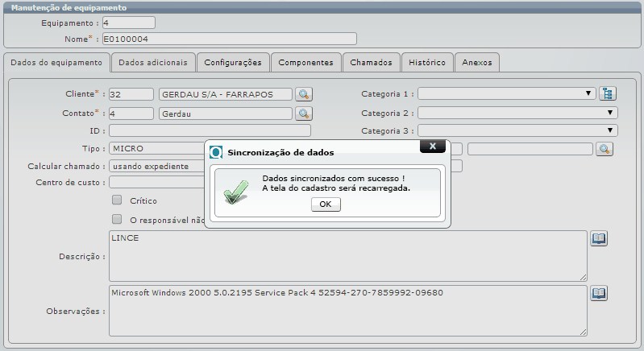Open the Descrição book editor icon

click(x=599, y=239)
